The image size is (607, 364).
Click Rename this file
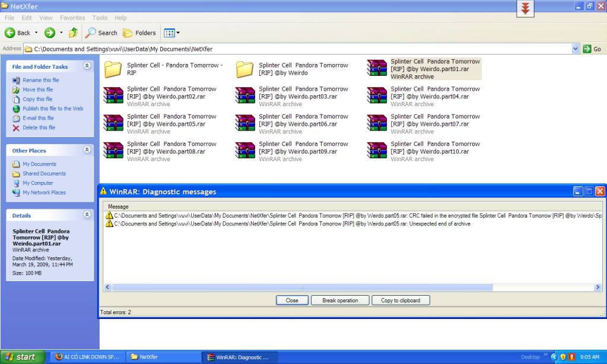click(x=41, y=80)
